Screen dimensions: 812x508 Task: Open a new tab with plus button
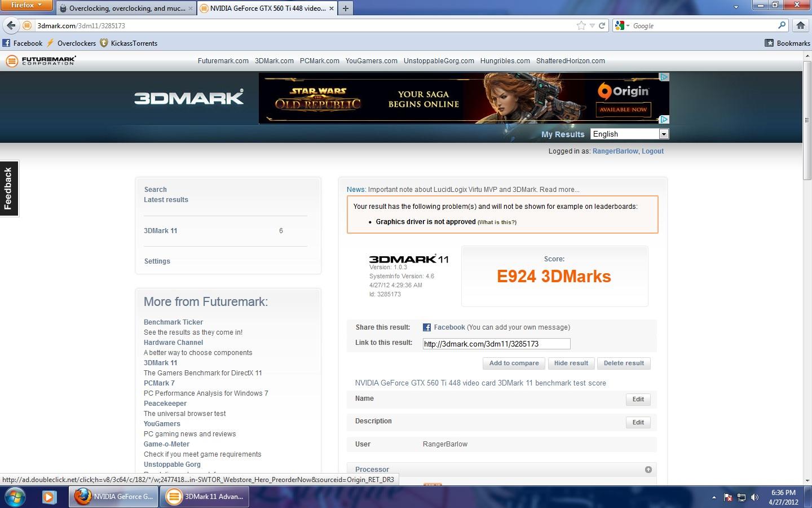point(345,8)
